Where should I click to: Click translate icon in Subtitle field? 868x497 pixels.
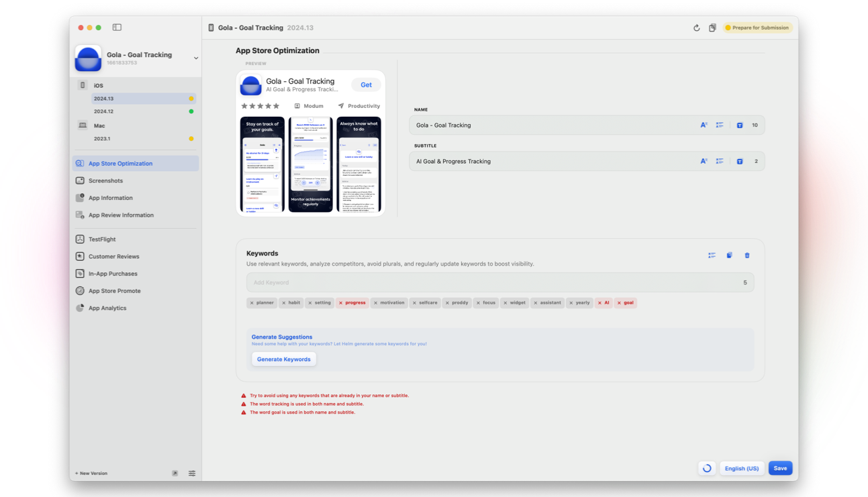pyautogui.click(x=704, y=162)
